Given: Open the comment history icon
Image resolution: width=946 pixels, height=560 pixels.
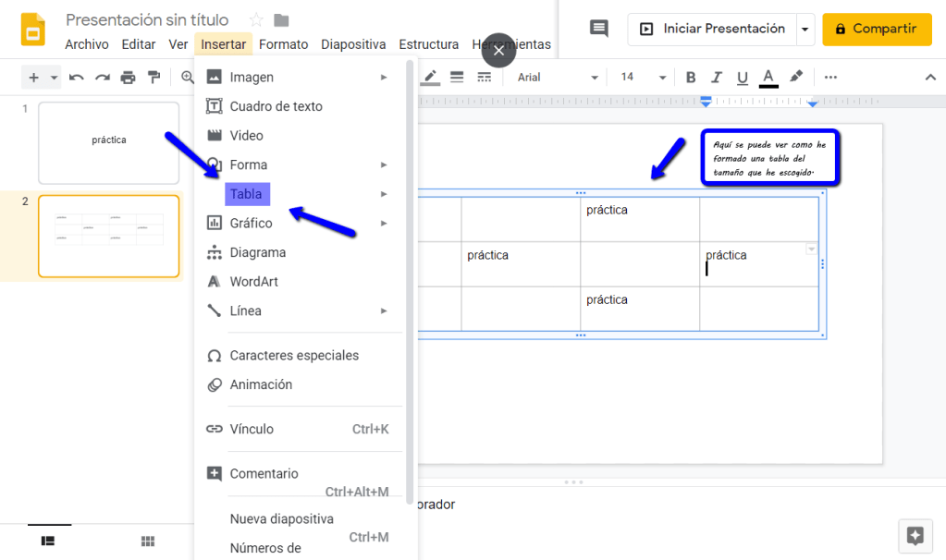Looking at the screenshot, I should (599, 29).
